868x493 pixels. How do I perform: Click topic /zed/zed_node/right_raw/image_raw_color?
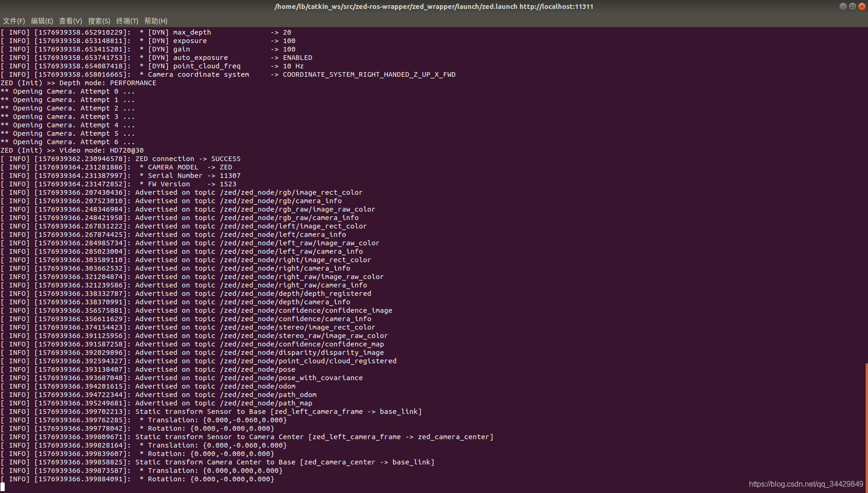302,277
